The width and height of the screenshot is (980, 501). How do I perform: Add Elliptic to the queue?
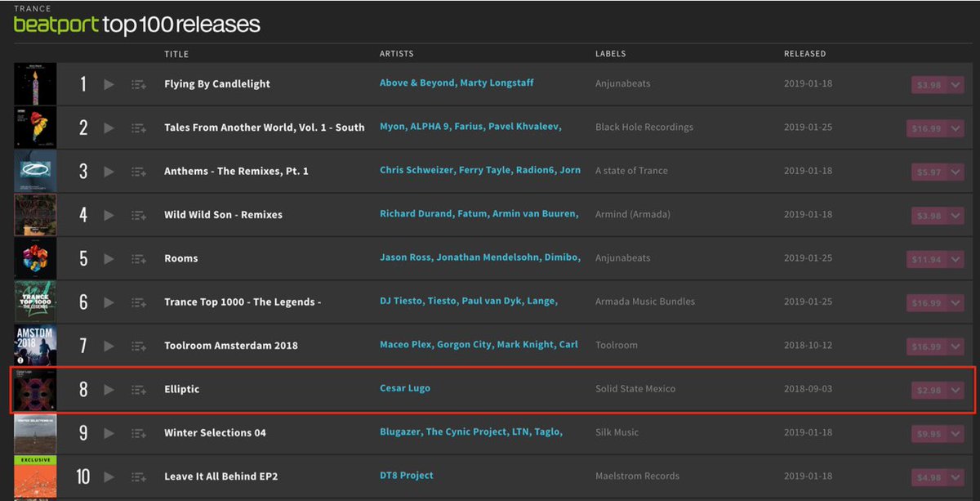pos(139,389)
